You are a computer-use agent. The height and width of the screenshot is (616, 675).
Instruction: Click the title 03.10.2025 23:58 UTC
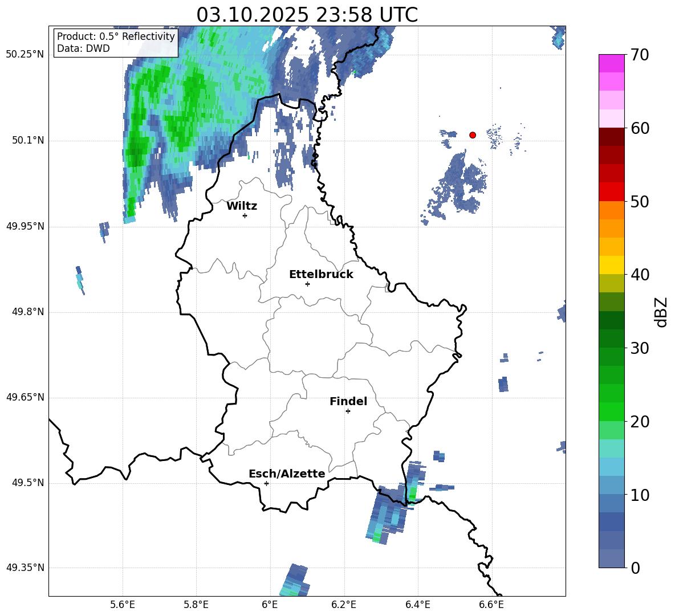tap(307, 15)
